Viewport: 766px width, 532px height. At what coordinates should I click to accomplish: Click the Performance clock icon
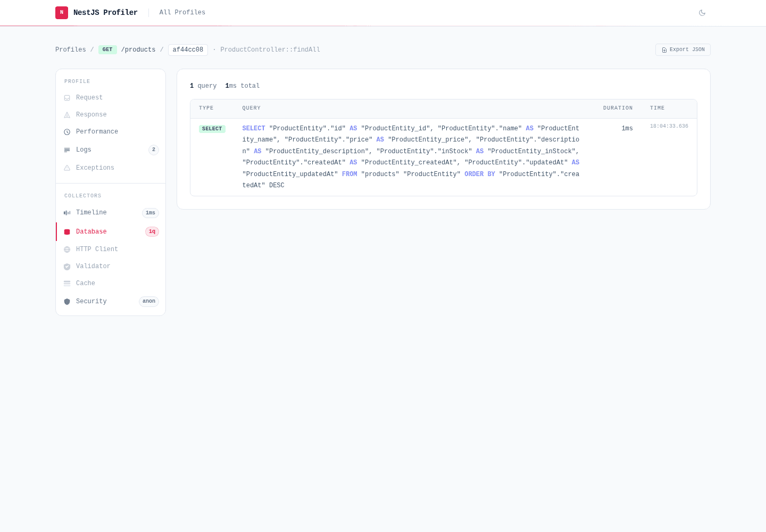pos(67,132)
